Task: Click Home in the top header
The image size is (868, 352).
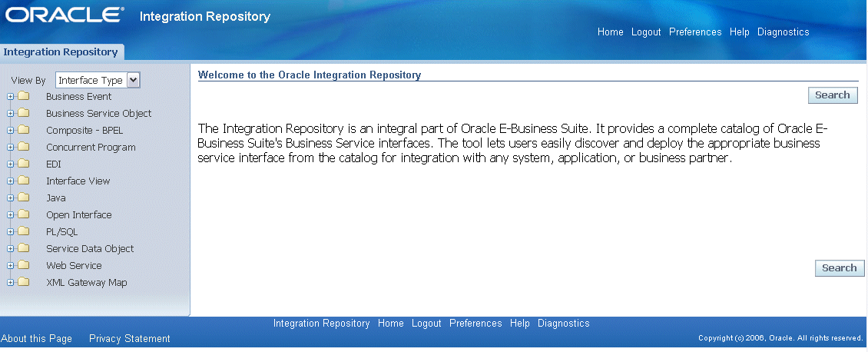Action: pos(610,32)
